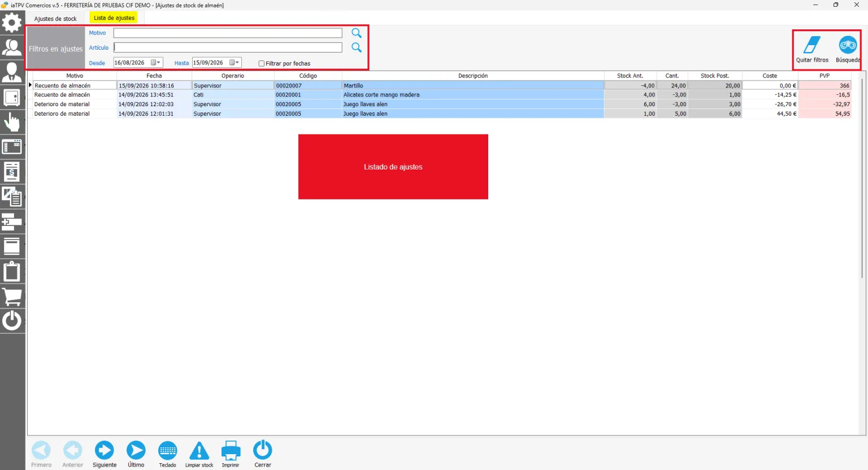Select the Alicates corte mango madera cell
The height and width of the screenshot is (470, 868).
pyautogui.click(x=473, y=95)
